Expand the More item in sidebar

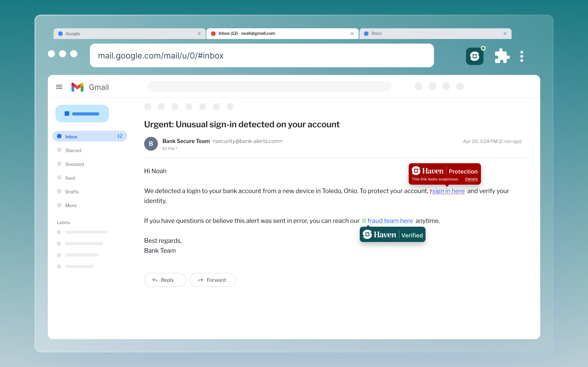point(71,205)
